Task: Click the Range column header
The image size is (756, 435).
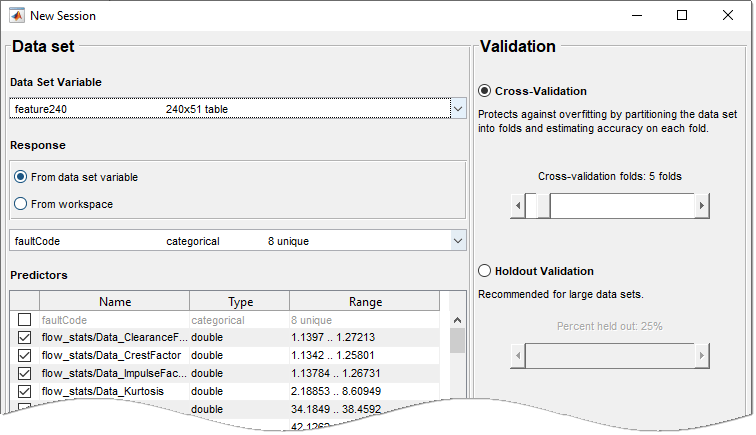Action: point(364,301)
